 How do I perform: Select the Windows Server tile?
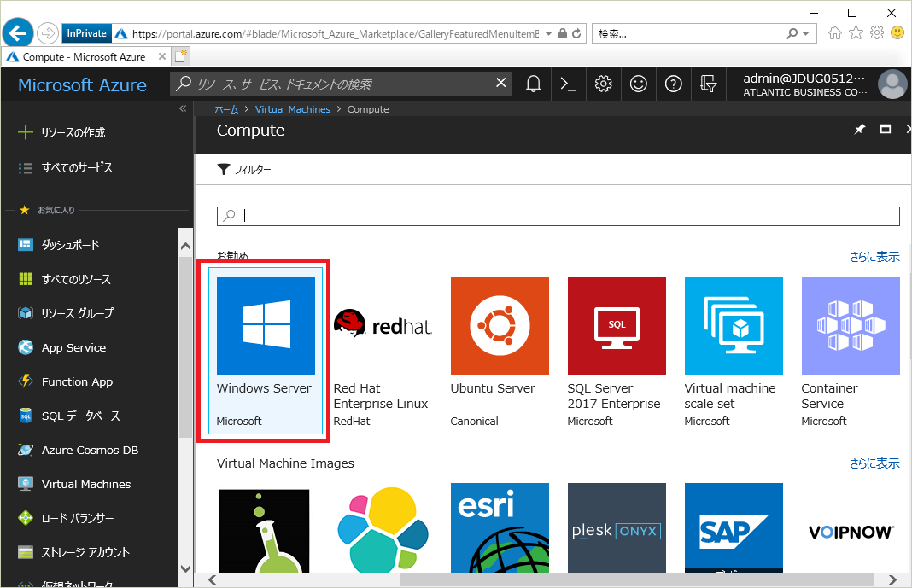[x=266, y=351]
